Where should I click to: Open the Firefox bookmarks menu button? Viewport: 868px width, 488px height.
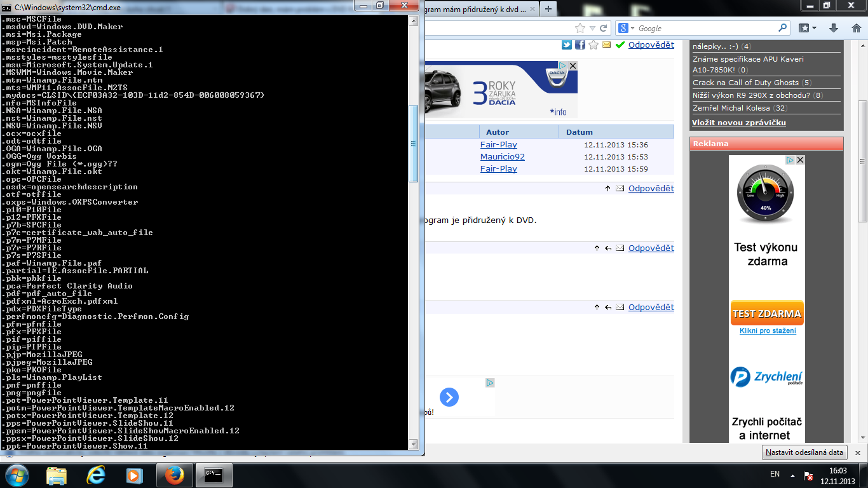click(x=808, y=28)
